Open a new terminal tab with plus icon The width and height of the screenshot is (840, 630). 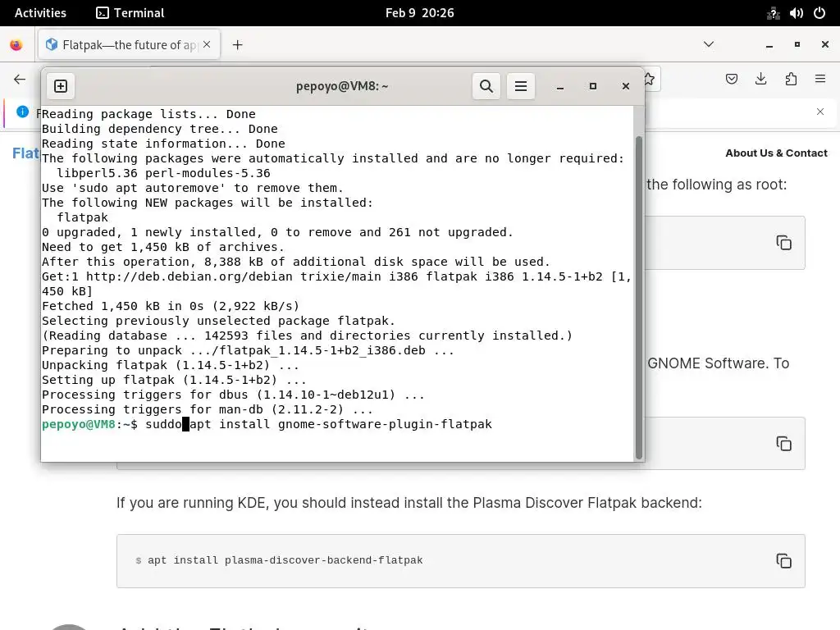[61, 86]
